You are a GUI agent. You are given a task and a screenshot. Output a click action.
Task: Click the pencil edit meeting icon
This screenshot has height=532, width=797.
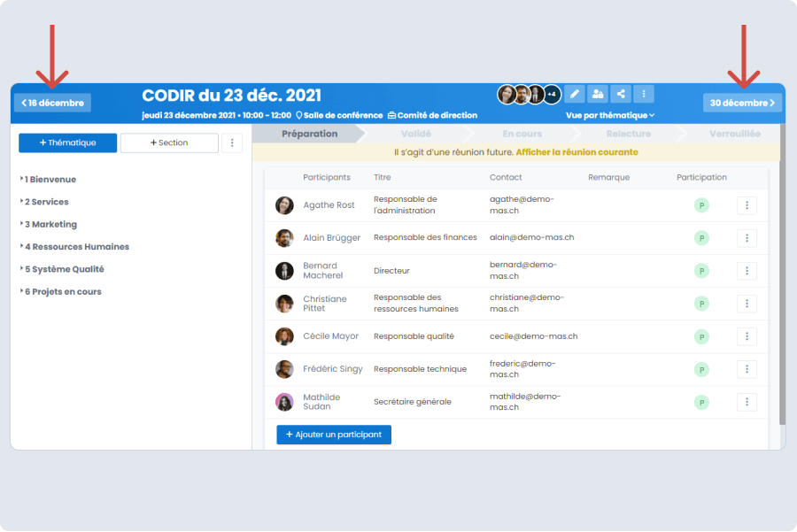(x=575, y=94)
